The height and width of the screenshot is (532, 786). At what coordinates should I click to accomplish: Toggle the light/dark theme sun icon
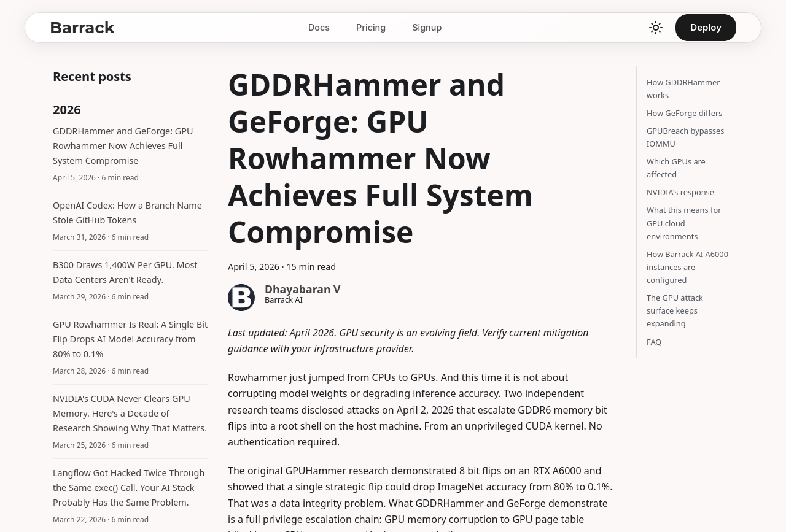pos(656,28)
